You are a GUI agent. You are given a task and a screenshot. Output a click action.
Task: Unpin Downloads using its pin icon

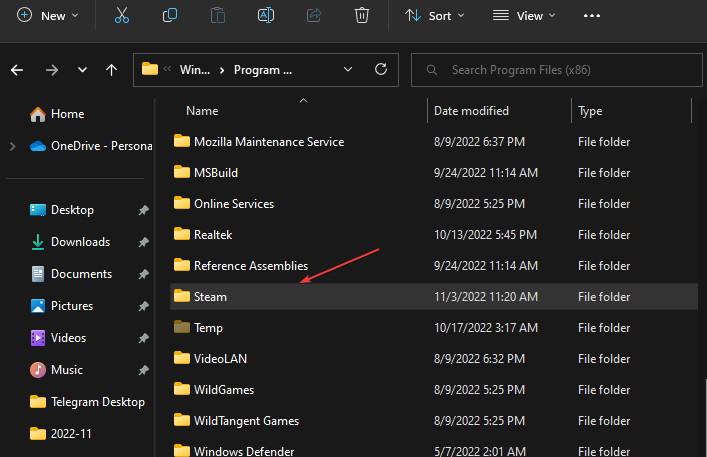[x=143, y=242]
